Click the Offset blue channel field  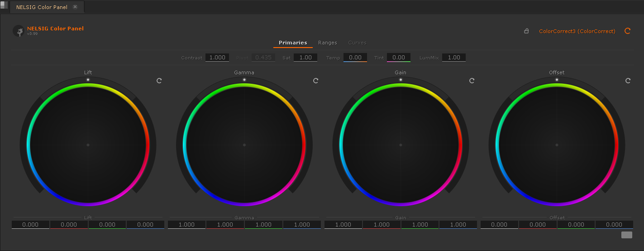pos(614,225)
